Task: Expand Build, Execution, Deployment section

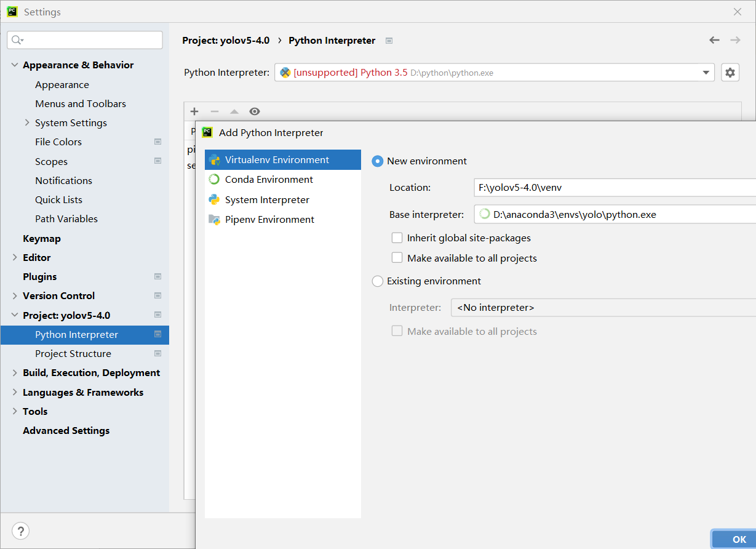Action: [15, 372]
